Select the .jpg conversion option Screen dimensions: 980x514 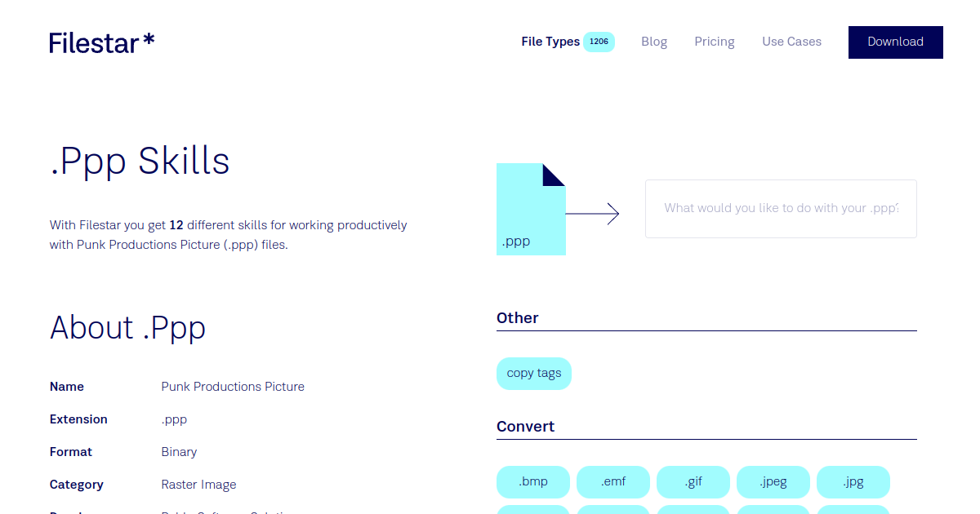(853, 481)
